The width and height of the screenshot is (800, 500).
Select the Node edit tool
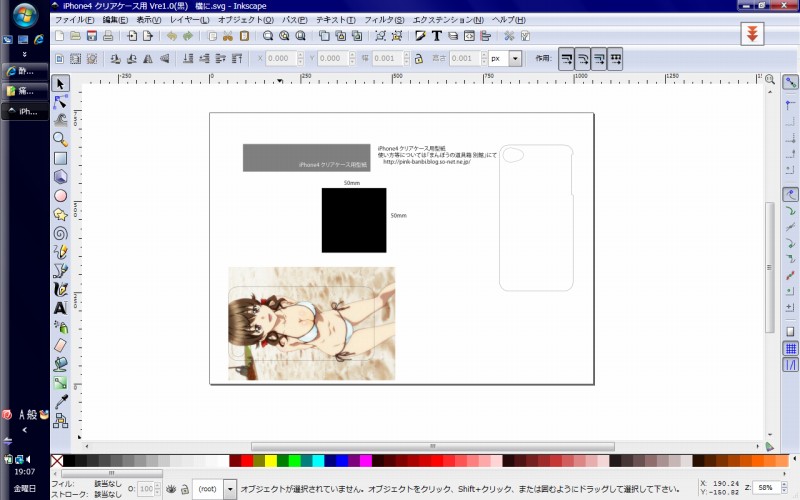[60, 102]
